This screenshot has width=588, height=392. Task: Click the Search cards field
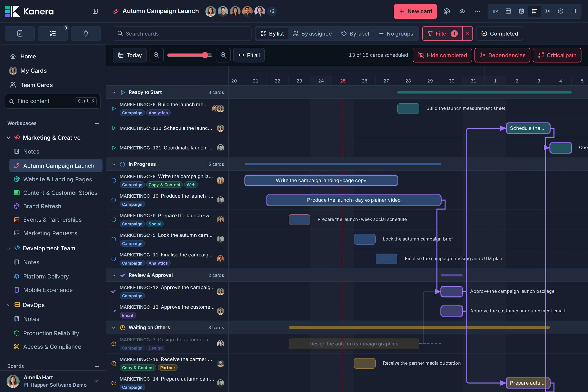pos(182,33)
